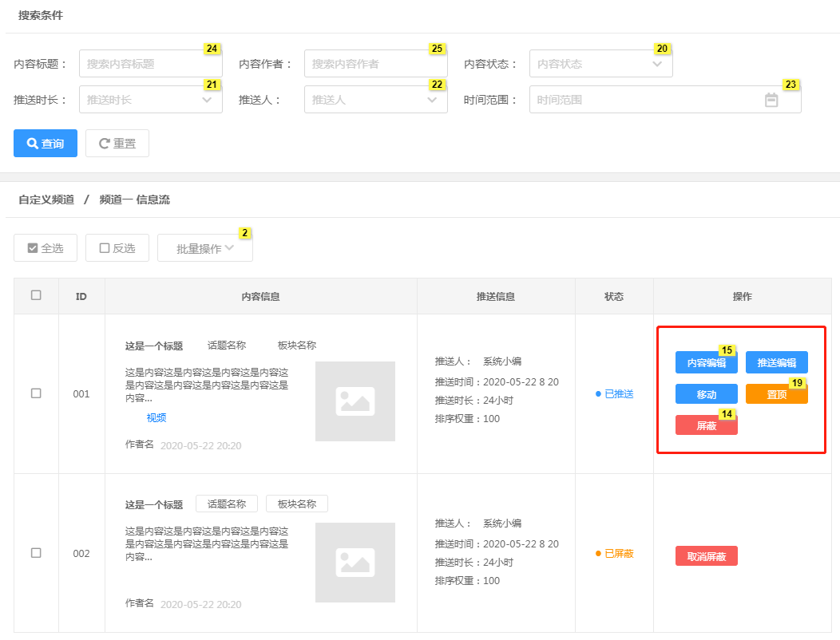Viewport: 840px width, 640px height.
Task: Click the 这是一个标题 title in row 002
Action: pos(154,504)
